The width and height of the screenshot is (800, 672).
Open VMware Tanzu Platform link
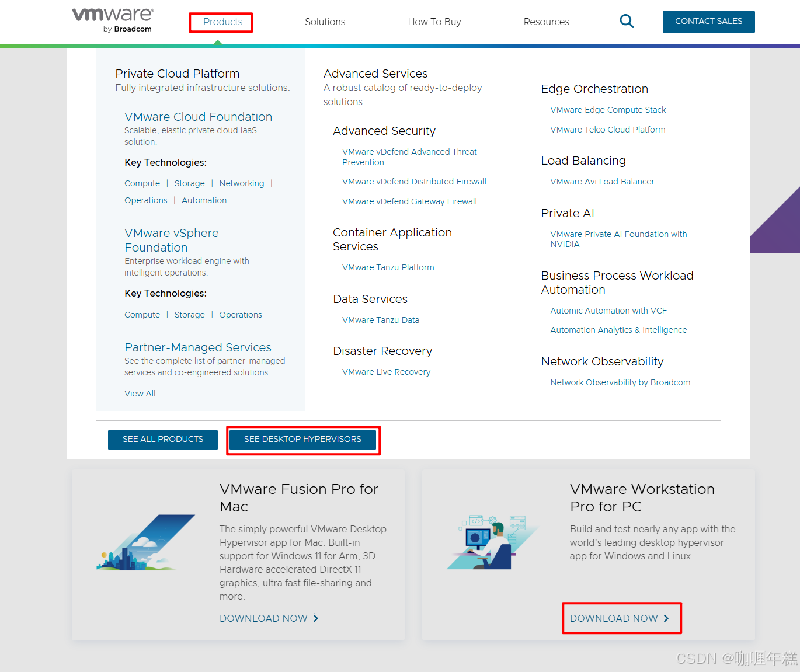[x=388, y=267]
